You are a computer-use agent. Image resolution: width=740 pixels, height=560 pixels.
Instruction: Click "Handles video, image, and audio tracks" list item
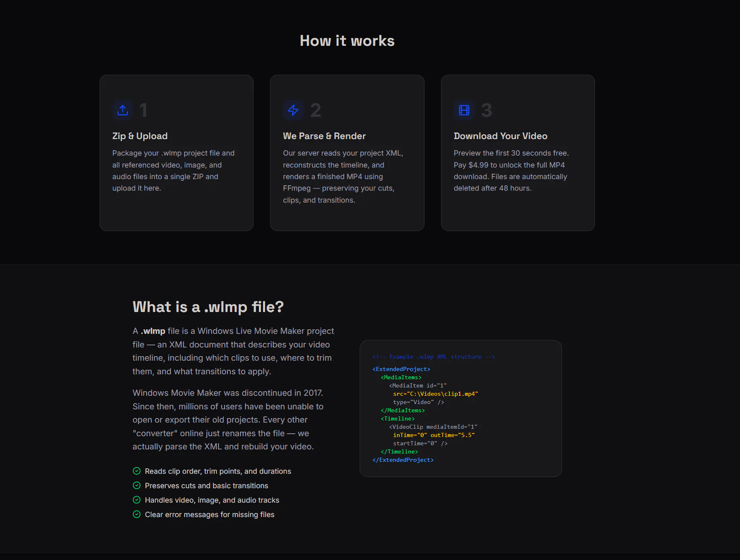(x=212, y=500)
